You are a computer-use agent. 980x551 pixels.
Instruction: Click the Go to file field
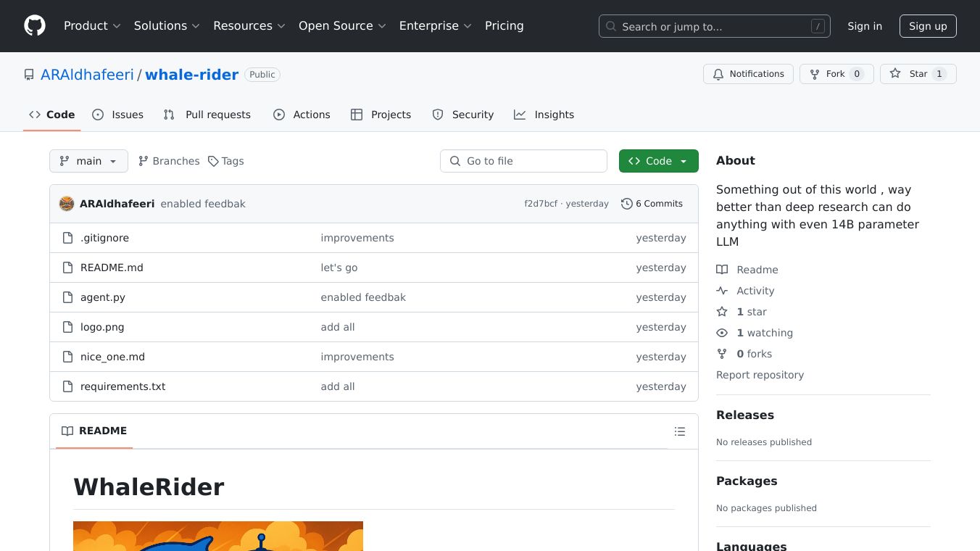click(x=523, y=161)
